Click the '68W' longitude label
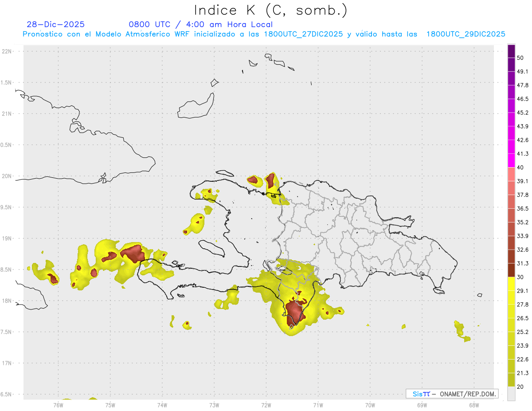Viewport: 532px width, 411px height. [474, 405]
